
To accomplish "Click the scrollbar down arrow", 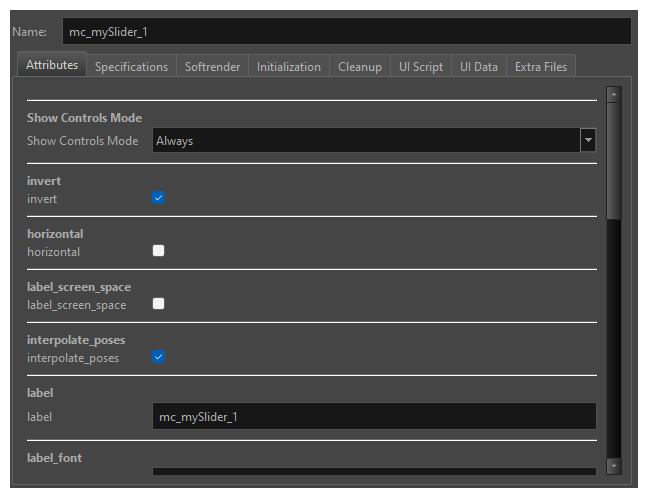I will (x=614, y=466).
